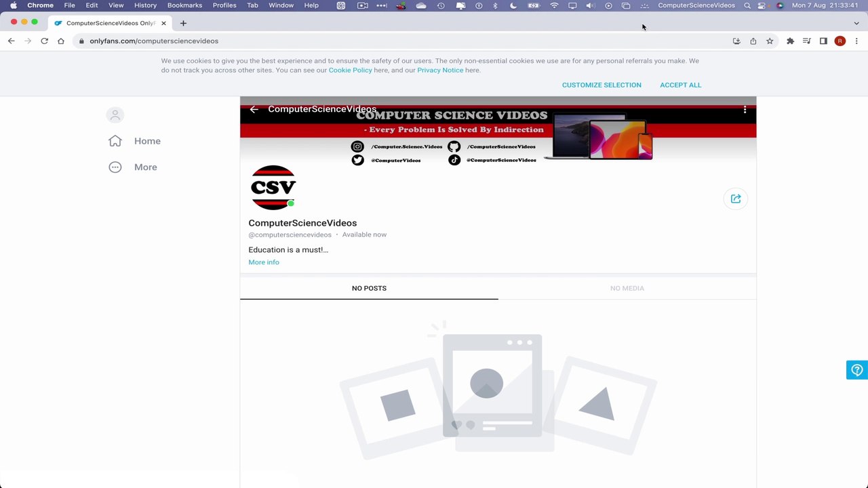Reload the page with the refresh icon

pos(44,41)
